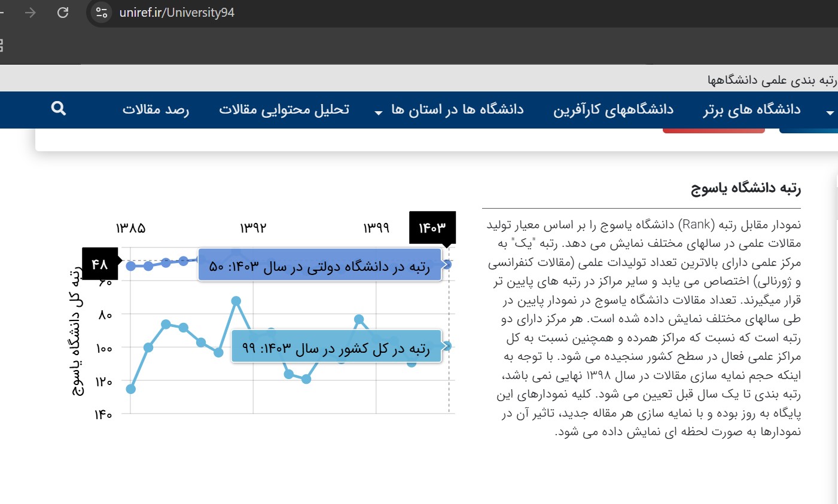Image resolution: width=838 pixels, height=504 pixels.
Task: Click tooltip رتبه در کل کشور در سال ۱۴۰۳
Action: (x=336, y=347)
